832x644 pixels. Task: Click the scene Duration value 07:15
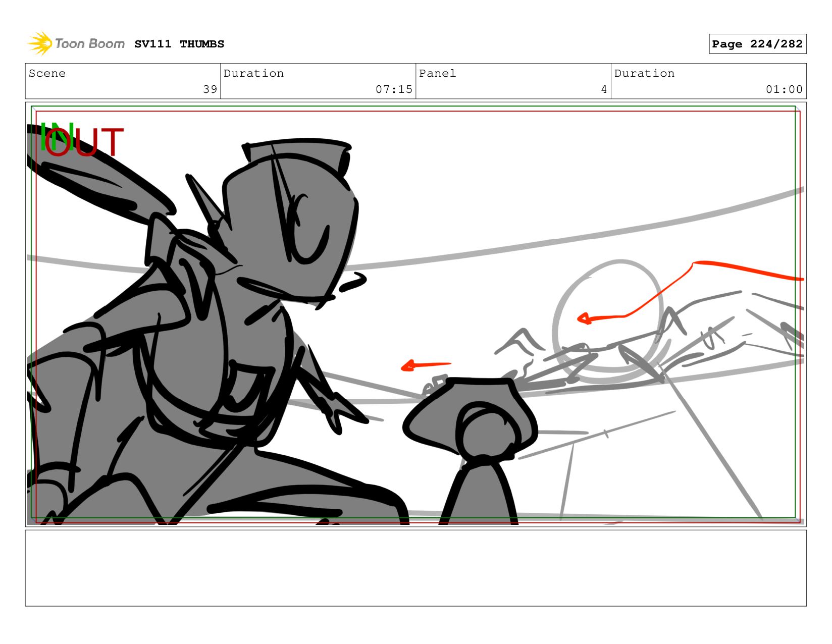pos(394,89)
